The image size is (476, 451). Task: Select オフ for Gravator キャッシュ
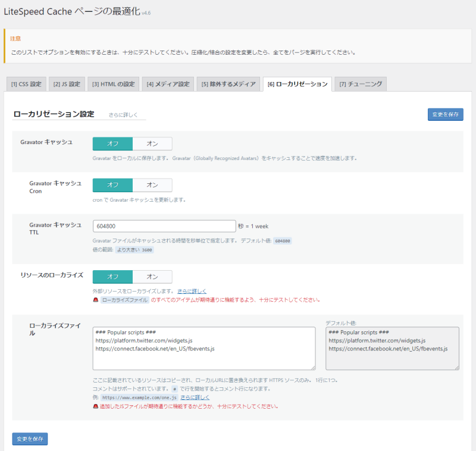pyautogui.click(x=112, y=143)
